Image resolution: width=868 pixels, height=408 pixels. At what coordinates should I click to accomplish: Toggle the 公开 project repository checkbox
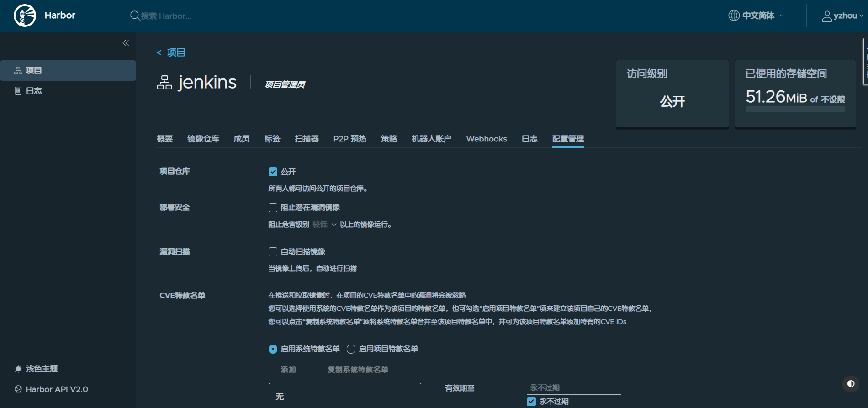[x=273, y=172]
